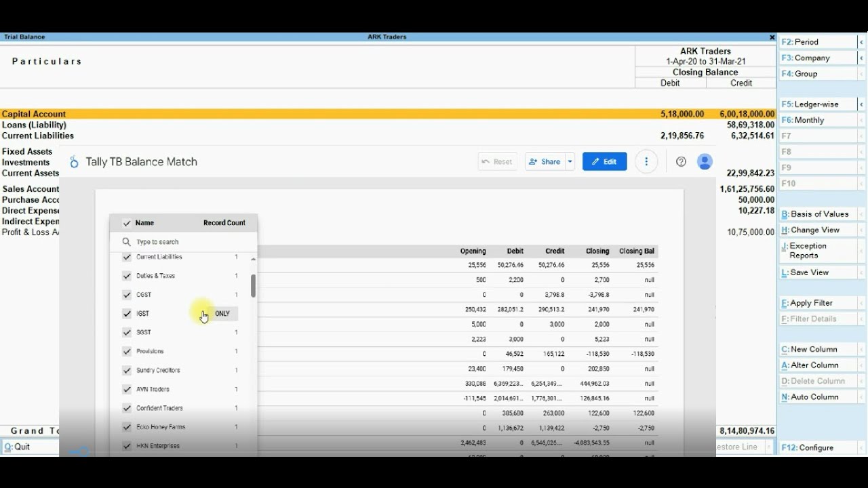Click the Tally TB Balance Match title
The image size is (868, 488).
pyautogui.click(x=141, y=162)
